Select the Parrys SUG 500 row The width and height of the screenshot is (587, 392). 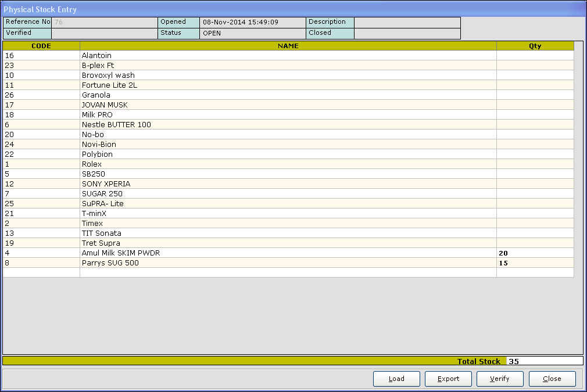288,263
